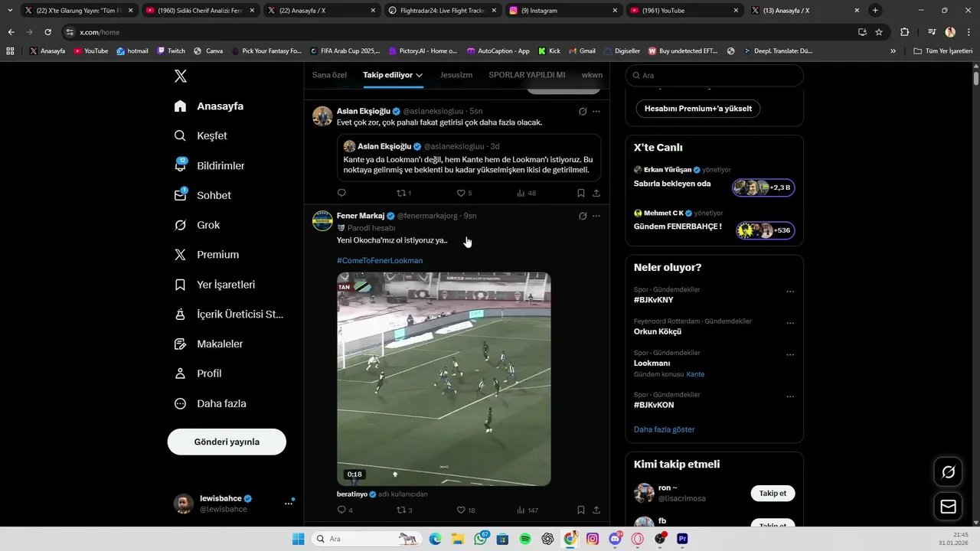Switch to (1961) YouTube browser tab
This screenshot has height=551, width=980.
click(x=684, y=11)
